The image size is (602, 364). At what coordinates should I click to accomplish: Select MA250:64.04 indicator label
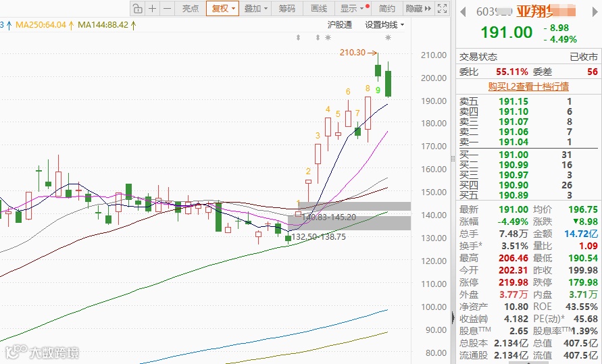click(x=41, y=25)
